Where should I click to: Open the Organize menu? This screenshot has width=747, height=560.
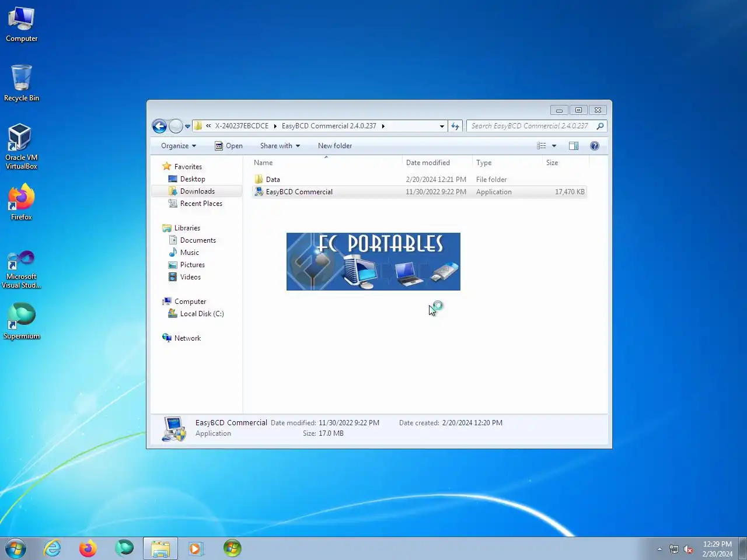pos(179,146)
